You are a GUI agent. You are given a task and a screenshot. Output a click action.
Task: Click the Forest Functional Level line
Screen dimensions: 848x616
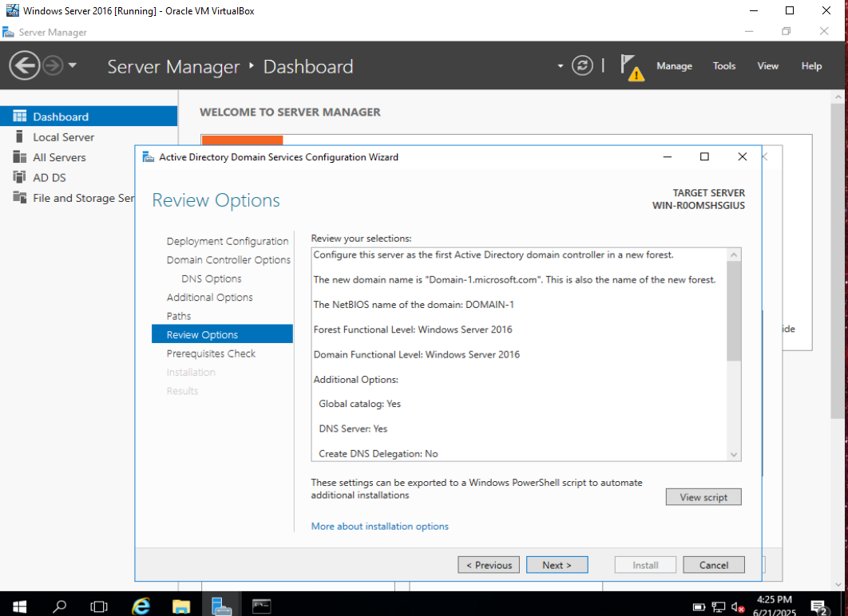(x=413, y=329)
